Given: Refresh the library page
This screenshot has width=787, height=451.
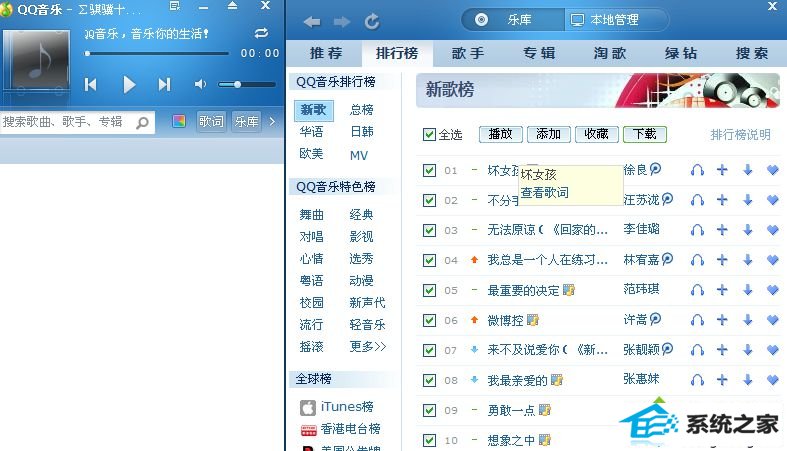Looking at the screenshot, I should click(x=372, y=22).
